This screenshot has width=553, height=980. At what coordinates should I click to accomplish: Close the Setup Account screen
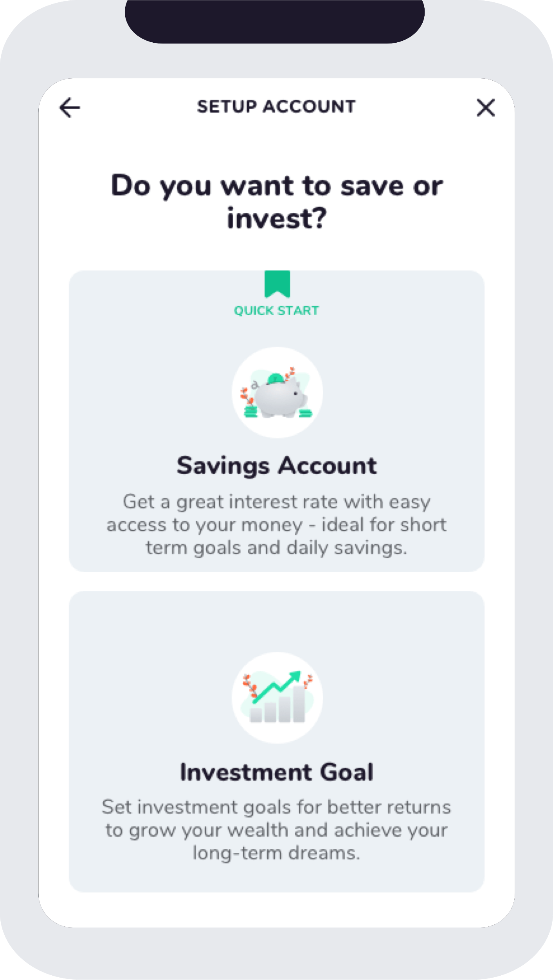point(486,108)
